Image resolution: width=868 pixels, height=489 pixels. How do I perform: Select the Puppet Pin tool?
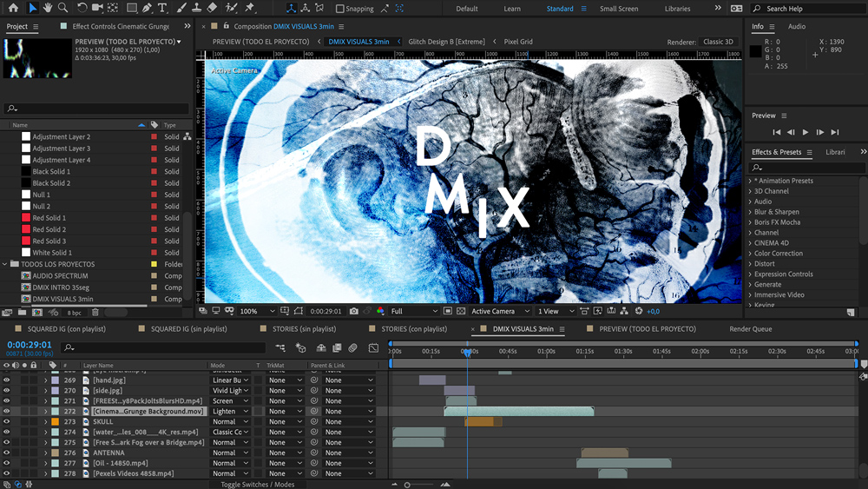pyautogui.click(x=250, y=8)
